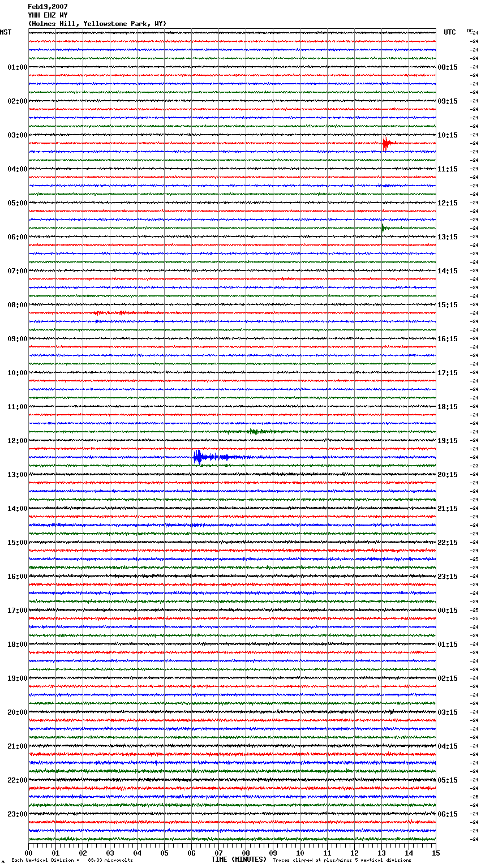Click the "04:15" UTC time label
The width and height of the screenshot is (481, 868).
point(448,746)
